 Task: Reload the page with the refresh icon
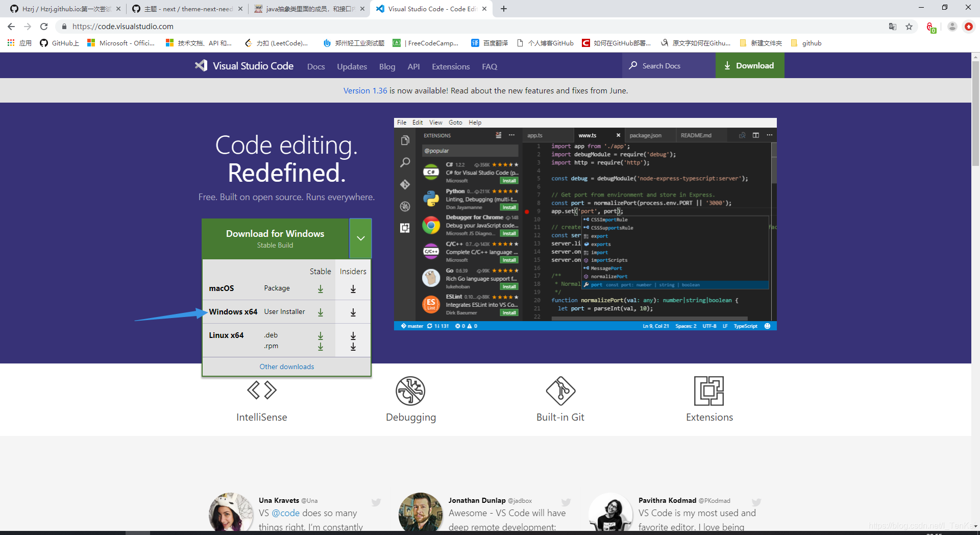pyautogui.click(x=44, y=27)
